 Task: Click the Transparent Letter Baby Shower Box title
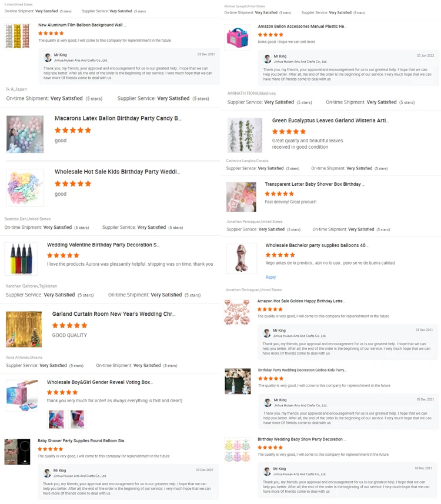point(315,184)
